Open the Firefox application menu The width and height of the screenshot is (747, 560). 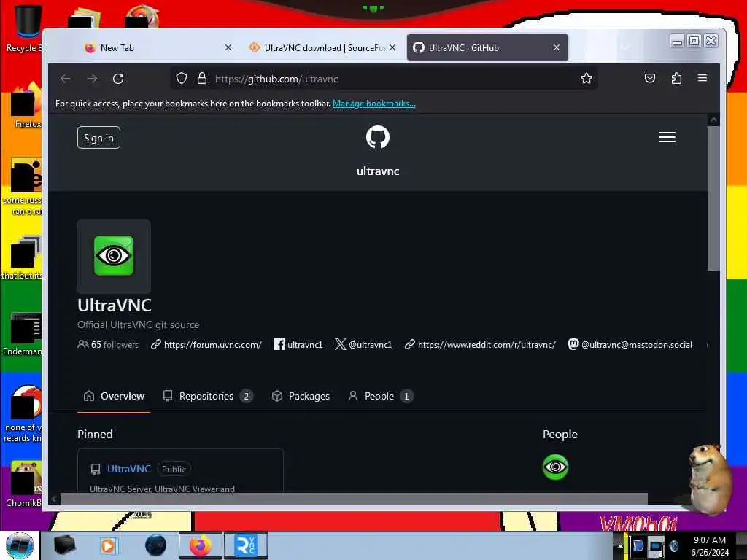tap(703, 78)
